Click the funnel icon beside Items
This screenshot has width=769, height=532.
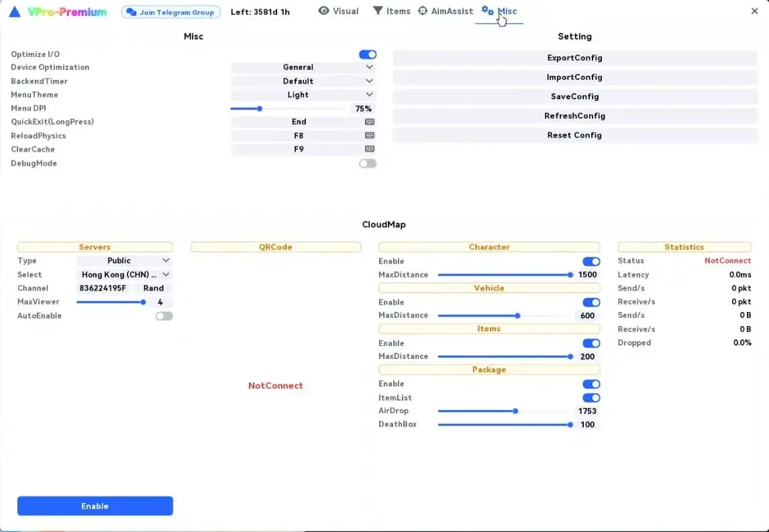tap(378, 10)
